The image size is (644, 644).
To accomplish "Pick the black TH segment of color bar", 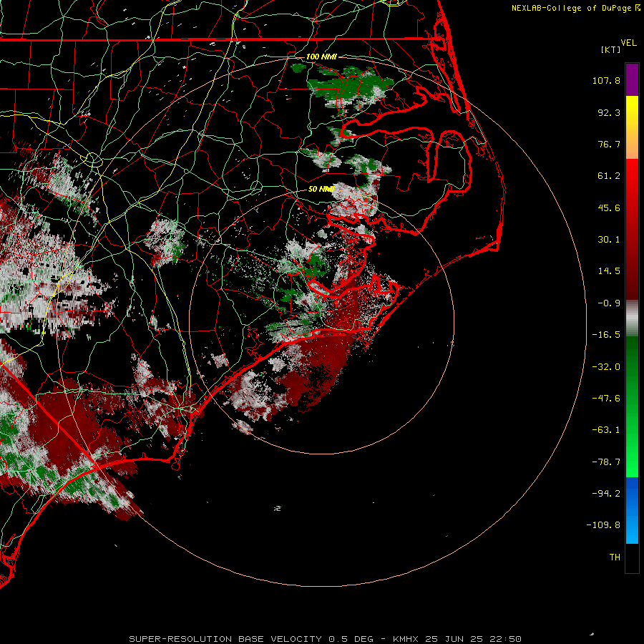I will coord(632,558).
